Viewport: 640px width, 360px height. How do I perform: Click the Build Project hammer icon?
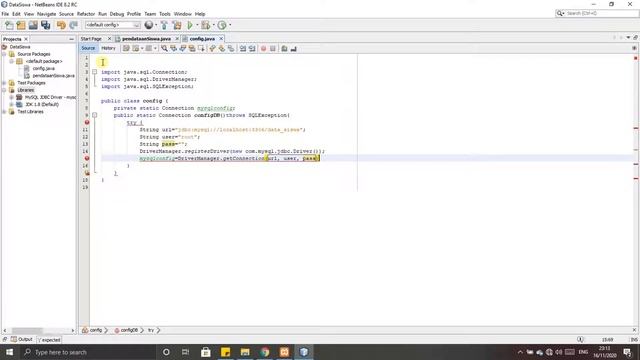164,25
